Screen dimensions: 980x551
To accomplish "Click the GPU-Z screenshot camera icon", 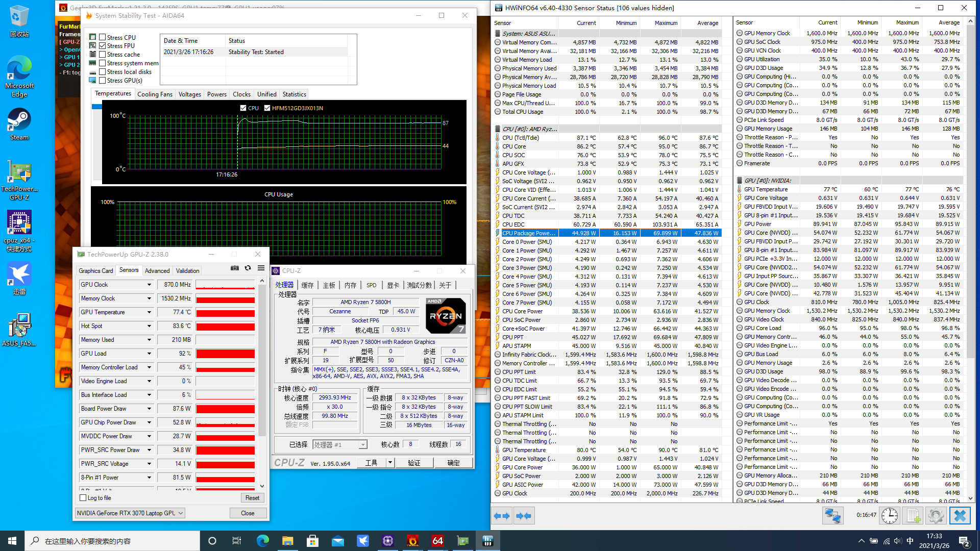I will [x=234, y=268].
